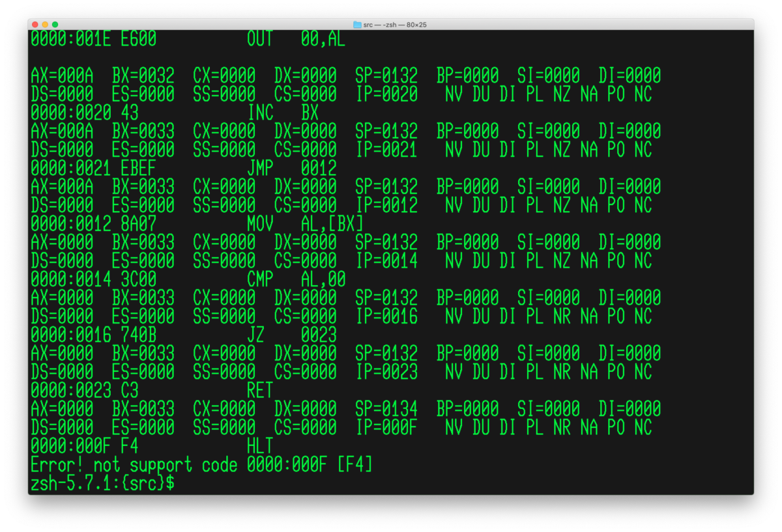Click the "Error! not support code" message
The height and width of the screenshot is (532, 782).
(x=134, y=465)
